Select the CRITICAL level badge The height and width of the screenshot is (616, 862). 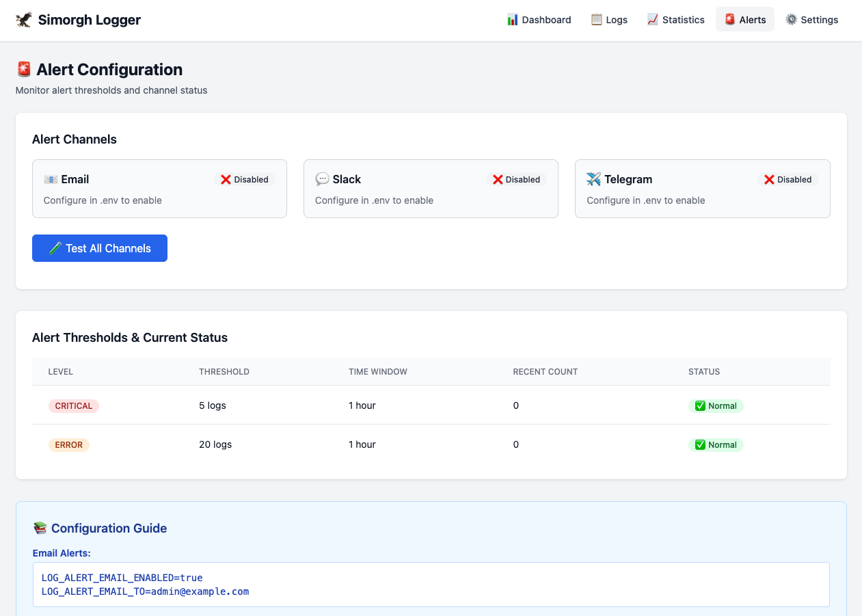point(74,406)
